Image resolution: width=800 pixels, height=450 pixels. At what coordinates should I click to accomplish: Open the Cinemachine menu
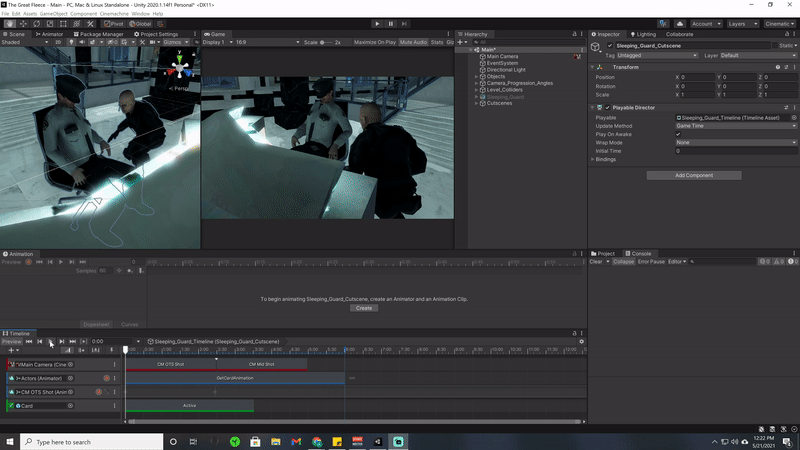point(113,14)
